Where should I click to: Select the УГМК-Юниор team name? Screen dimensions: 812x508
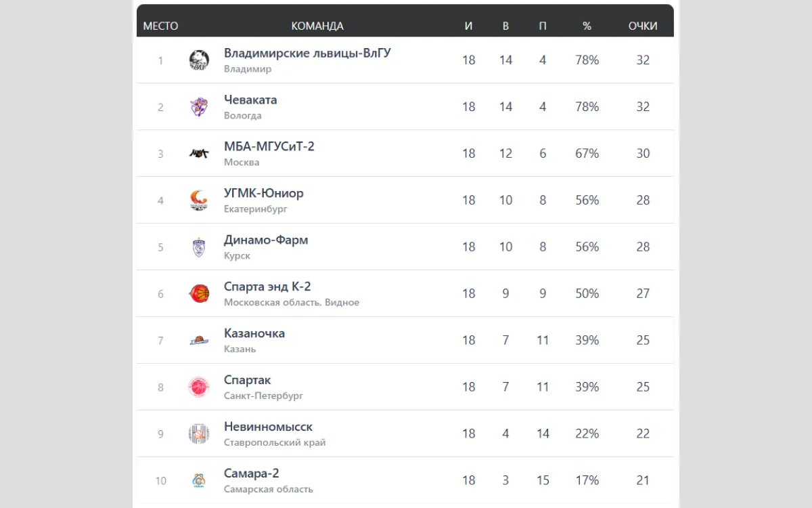pyautogui.click(x=264, y=194)
